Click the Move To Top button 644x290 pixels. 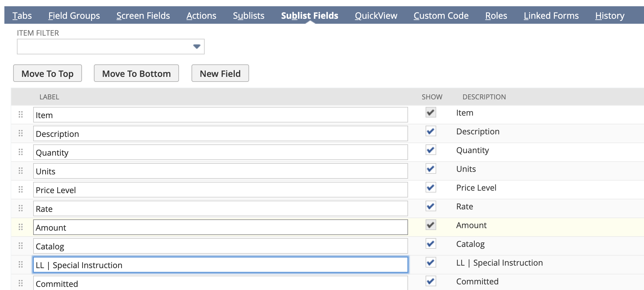[48, 73]
